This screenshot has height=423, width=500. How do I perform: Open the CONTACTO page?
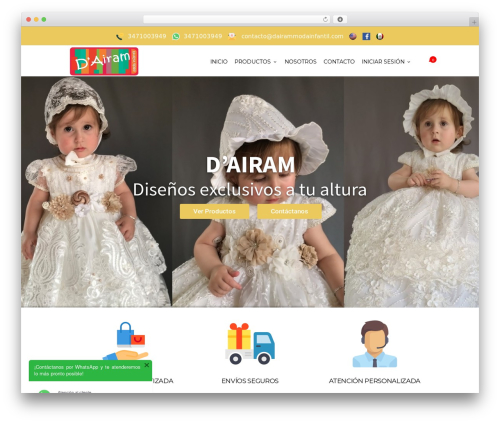tap(339, 62)
